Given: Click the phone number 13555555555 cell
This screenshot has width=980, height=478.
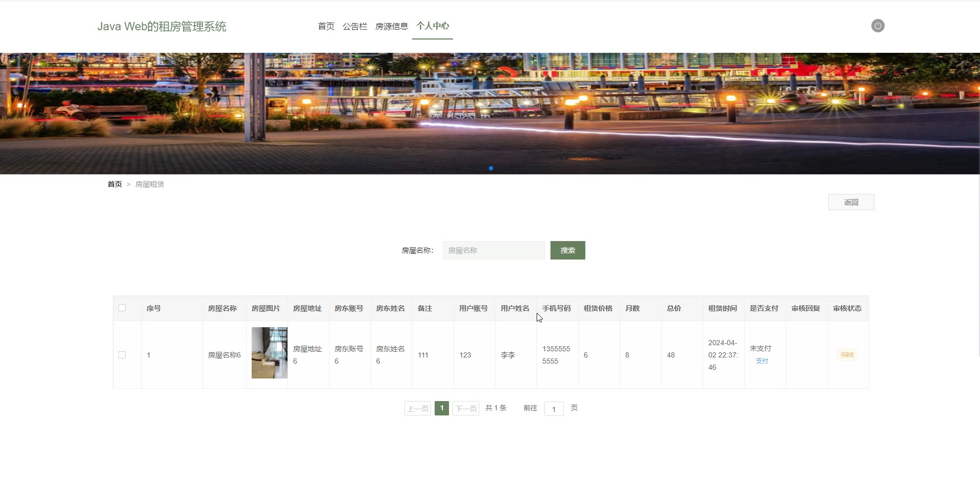Looking at the screenshot, I should pyautogui.click(x=557, y=355).
